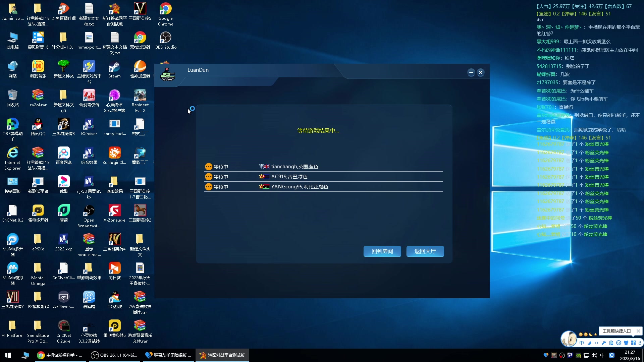This screenshot has height=362, width=644.
Task: Click the taskbar volume speaker icon
Action: coord(594,355)
